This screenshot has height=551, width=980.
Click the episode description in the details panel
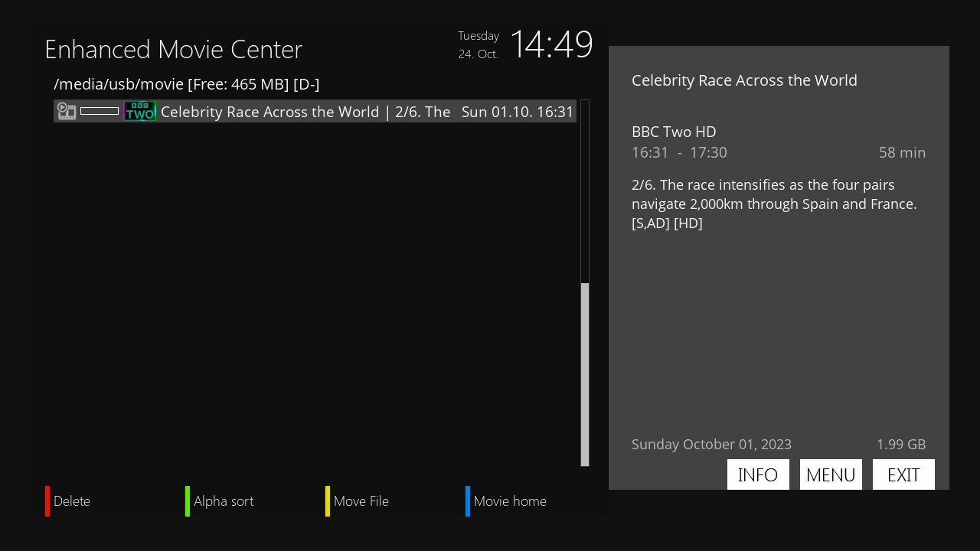pos(773,204)
